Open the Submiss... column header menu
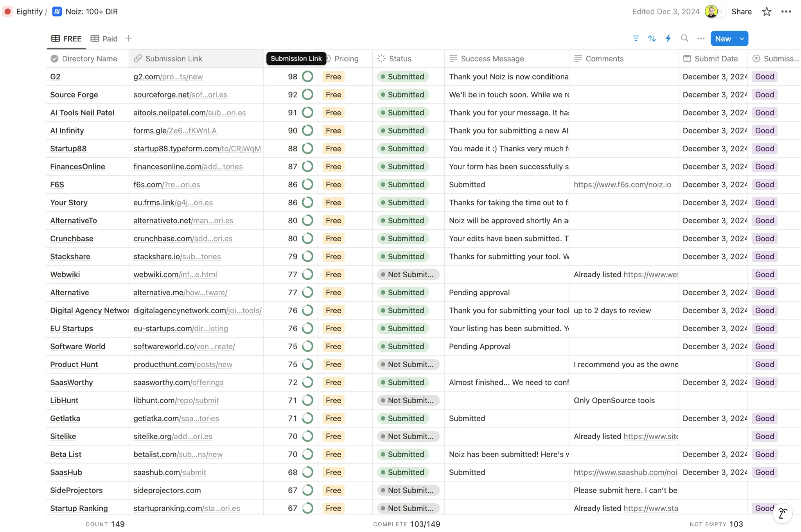The image size is (801, 532). pos(774,59)
